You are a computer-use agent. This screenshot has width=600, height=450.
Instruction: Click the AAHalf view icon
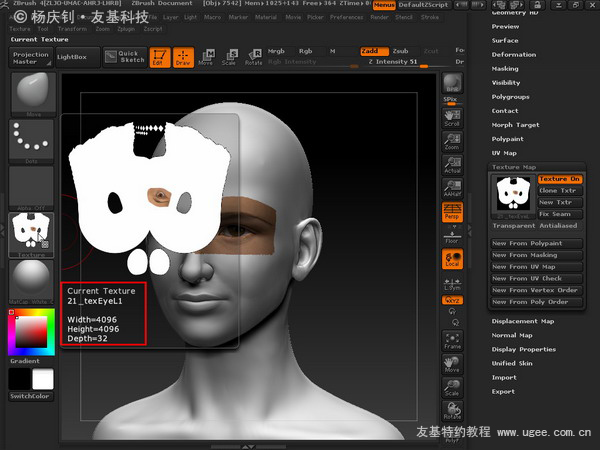coord(452,189)
